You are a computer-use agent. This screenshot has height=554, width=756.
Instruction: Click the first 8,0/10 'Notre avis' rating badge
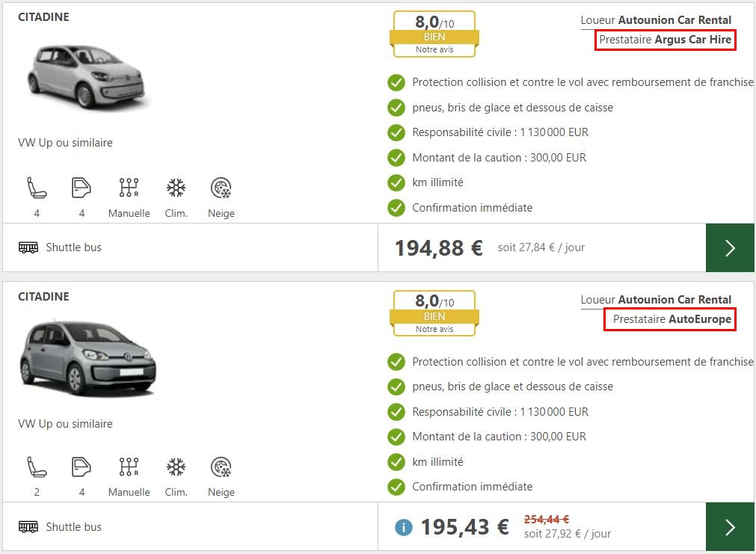pyautogui.click(x=434, y=34)
